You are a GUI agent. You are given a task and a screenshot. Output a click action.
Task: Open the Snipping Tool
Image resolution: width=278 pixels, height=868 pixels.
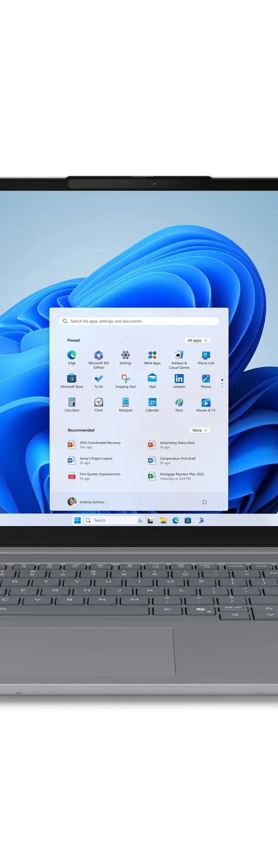coord(126,381)
